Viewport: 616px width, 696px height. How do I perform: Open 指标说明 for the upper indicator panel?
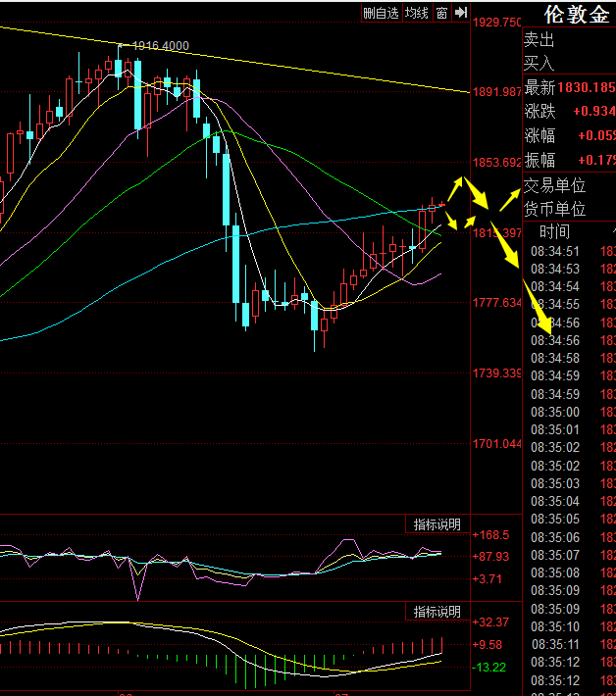(x=437, y=524)
